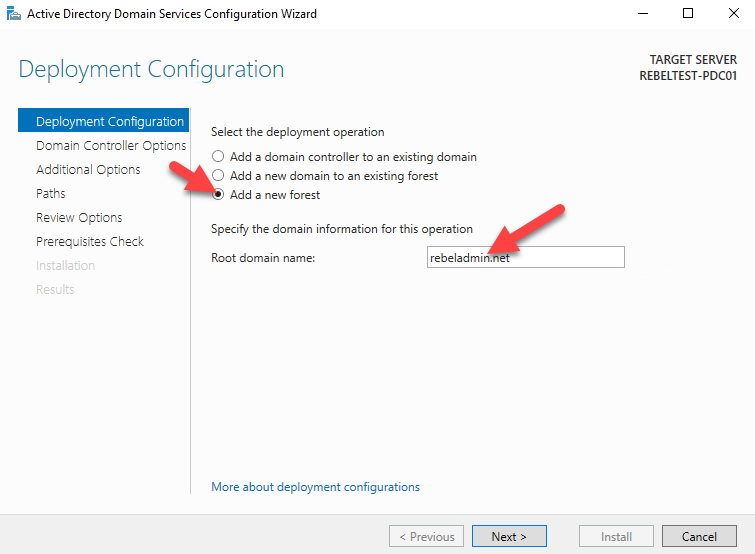Click the wizard icon in title bar
This screenshot has height=554, width=755.
[x=13, y=14]
